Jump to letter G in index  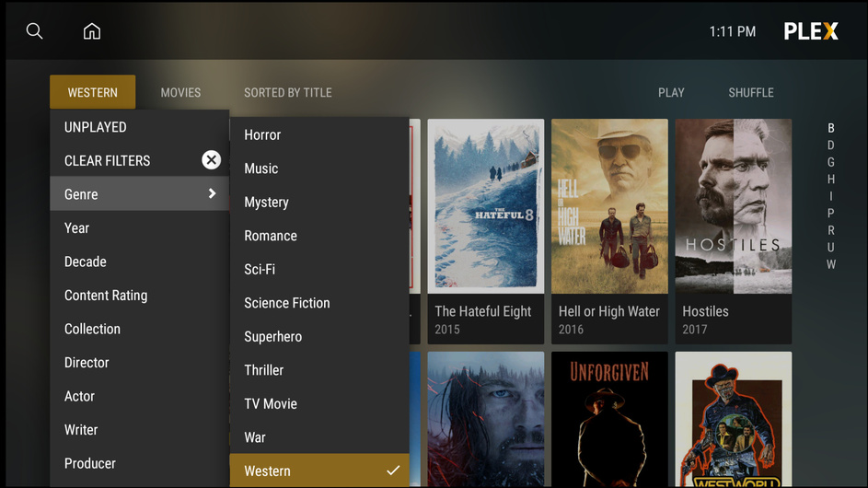coord(831,162)
